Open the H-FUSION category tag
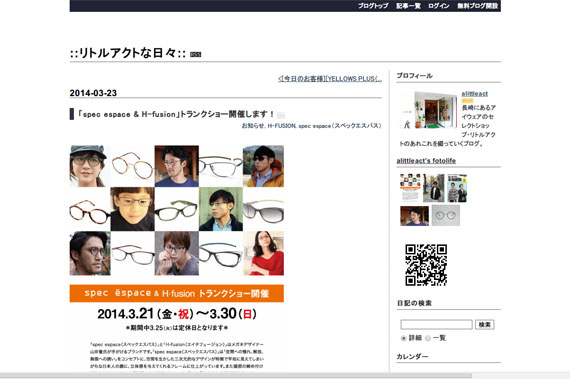This screenshot has width=570, height=379. [x=282, y=126]
